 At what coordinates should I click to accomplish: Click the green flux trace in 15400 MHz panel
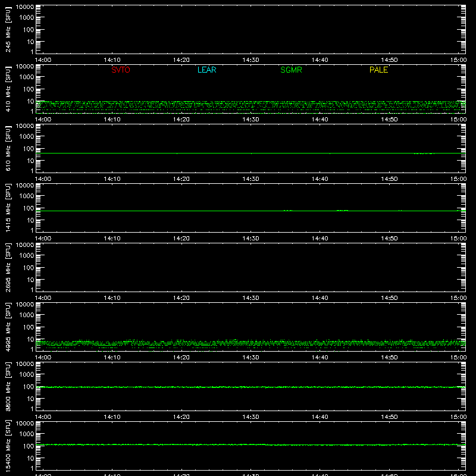click(250, 444)
